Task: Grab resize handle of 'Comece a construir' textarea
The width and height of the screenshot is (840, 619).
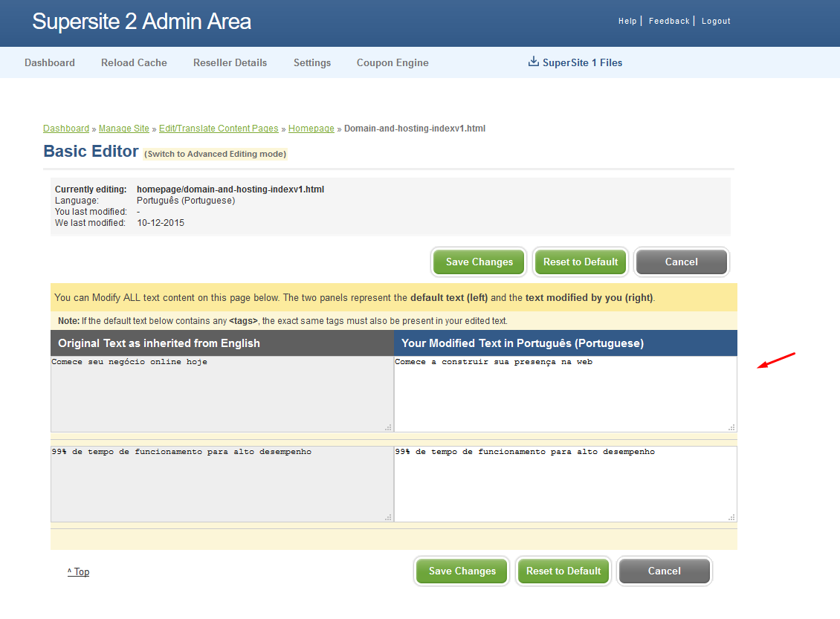Action: 731,427
